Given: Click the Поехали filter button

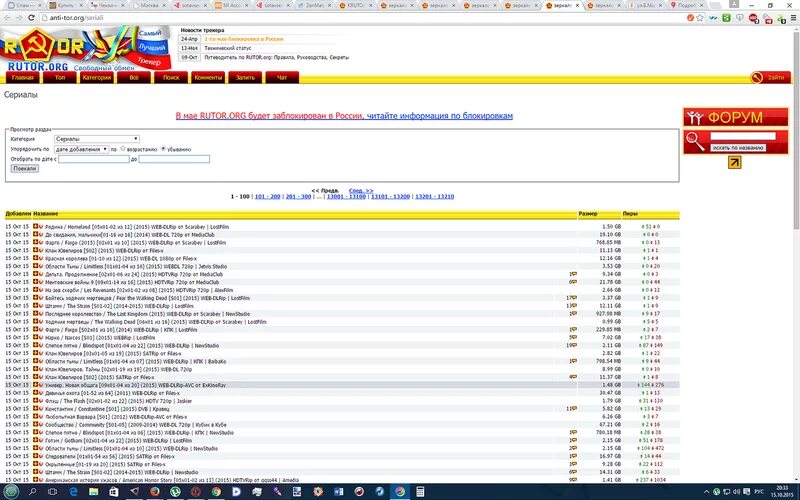Looking at the screenshot, I should pos(24,168).
